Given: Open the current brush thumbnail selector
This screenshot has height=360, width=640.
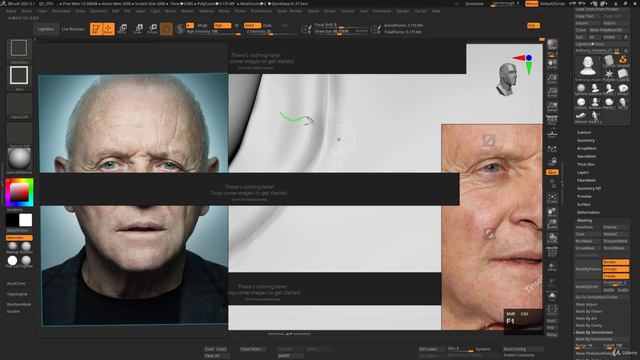Looking at the screenshot, I should point(19,50).
